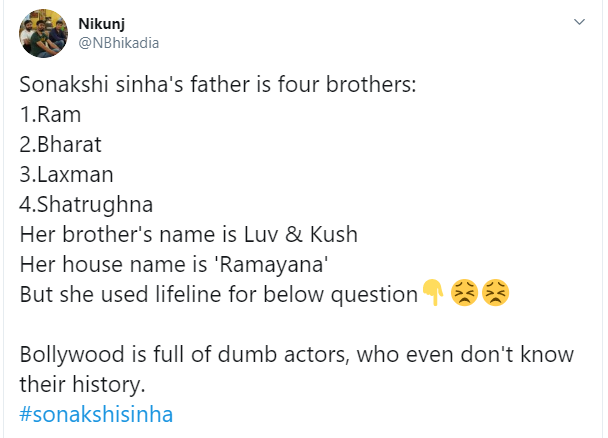The width and height of the screenshot is (608, 438).
Task: Visit the @NBhikadia handle profile
Action: coord(118,42)
